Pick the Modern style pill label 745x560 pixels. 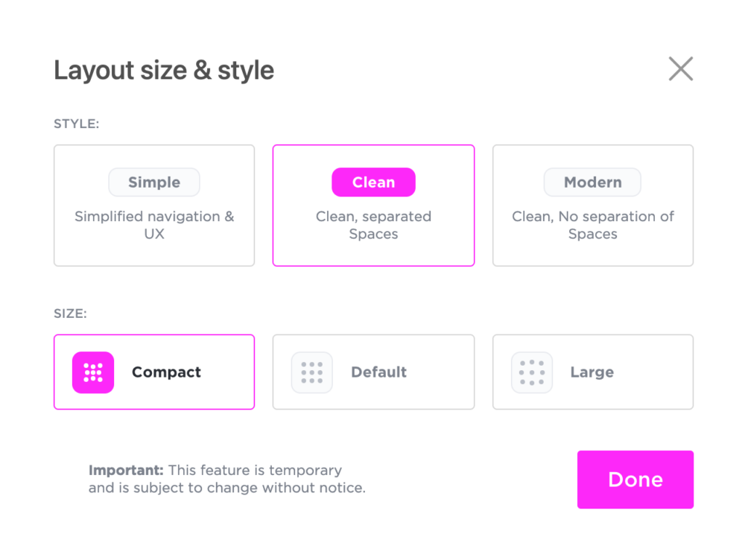(592, 182)
